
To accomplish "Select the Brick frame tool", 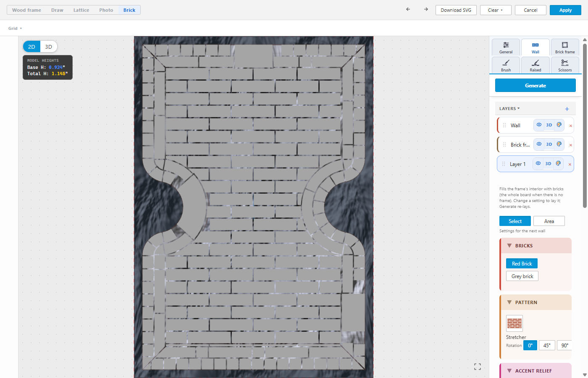I will pyautogui.click(x=565, y=47).
